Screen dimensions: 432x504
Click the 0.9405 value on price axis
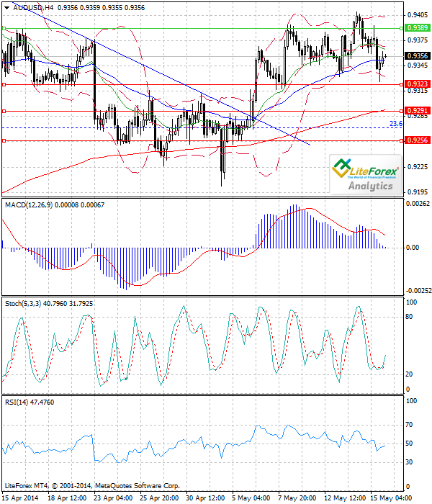416,14
